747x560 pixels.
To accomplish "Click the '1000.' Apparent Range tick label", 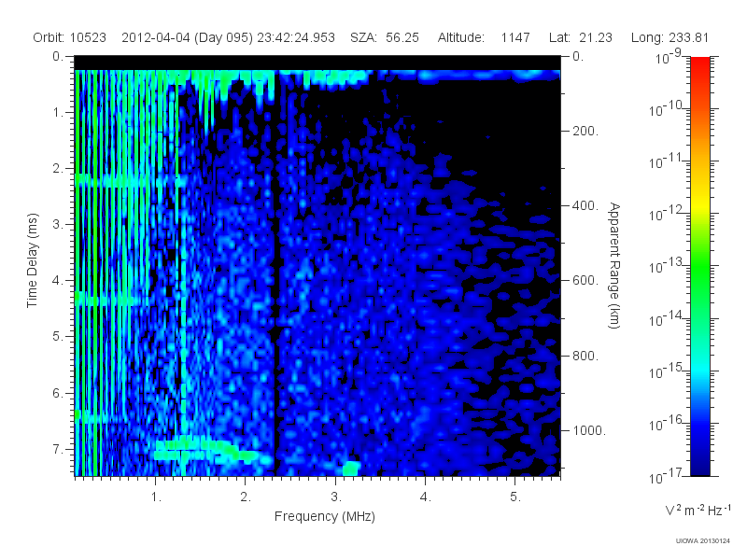I will point(588,430).
